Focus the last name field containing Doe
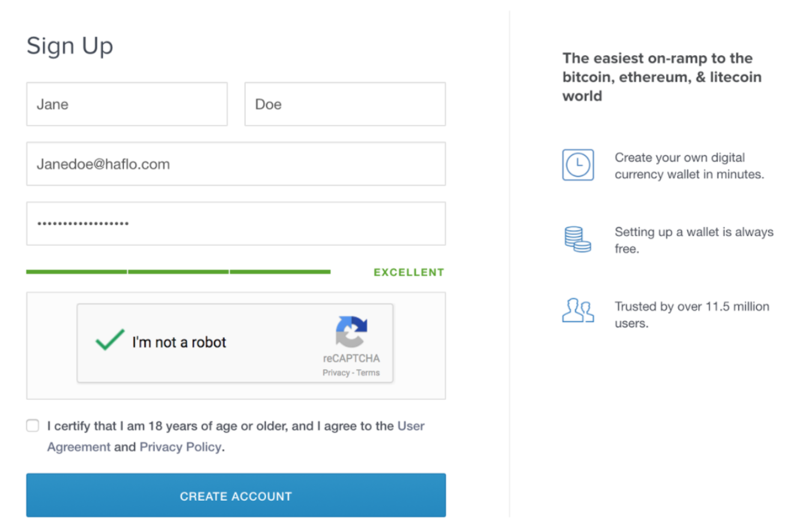Viewport: 811px width, 532px height. (x=345, y=104)
